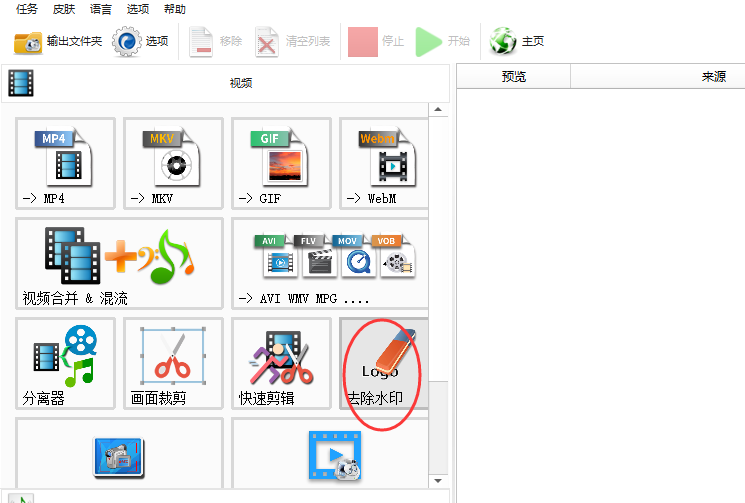Open the 皮肤 menu
745x503 pixels.
pos(64,9)
